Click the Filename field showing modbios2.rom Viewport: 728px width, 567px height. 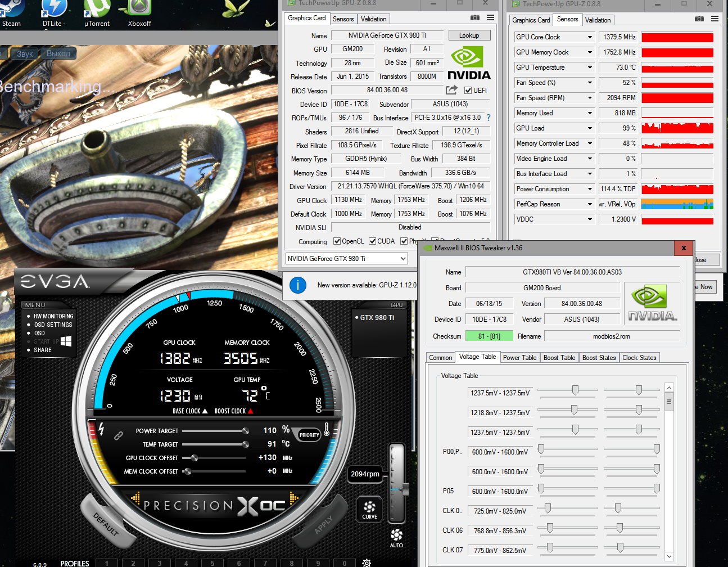[612, 336]
